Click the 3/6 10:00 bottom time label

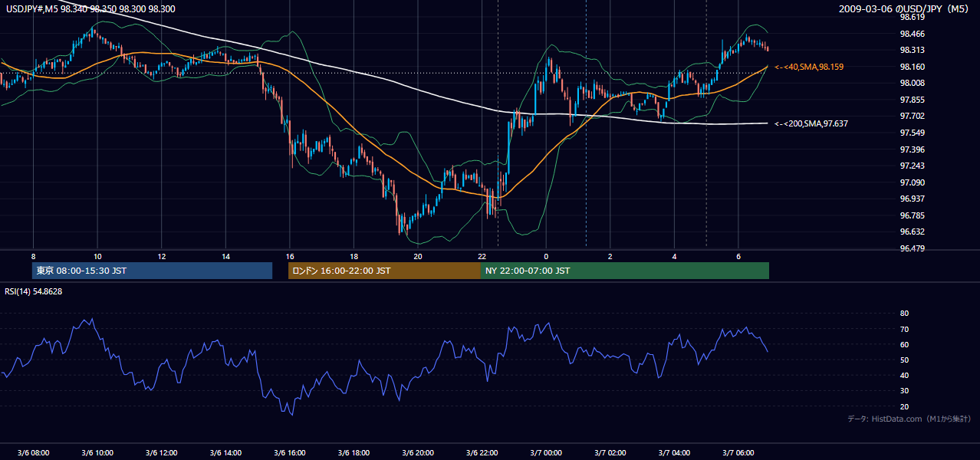97,452
